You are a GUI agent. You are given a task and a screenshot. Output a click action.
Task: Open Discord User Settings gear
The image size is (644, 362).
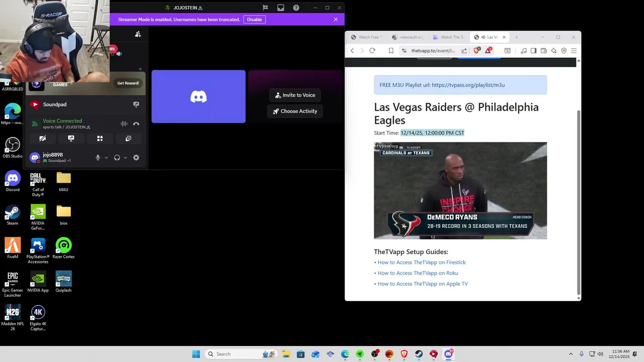click(136, 157)
